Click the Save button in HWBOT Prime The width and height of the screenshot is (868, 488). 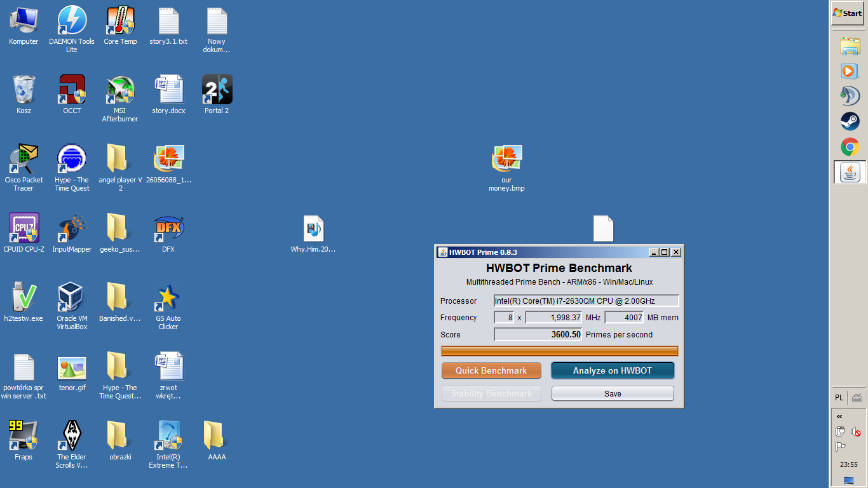pyautogui.click(x=613, y=393)
